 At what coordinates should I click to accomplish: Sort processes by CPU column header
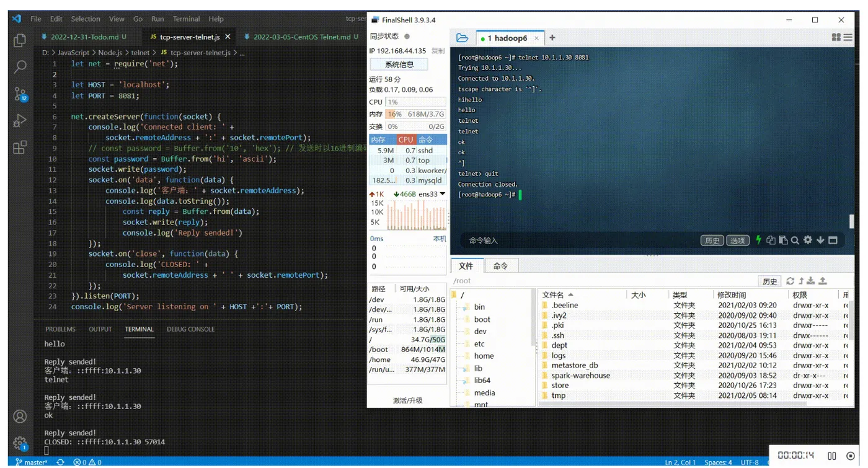[x=405, y=139]
